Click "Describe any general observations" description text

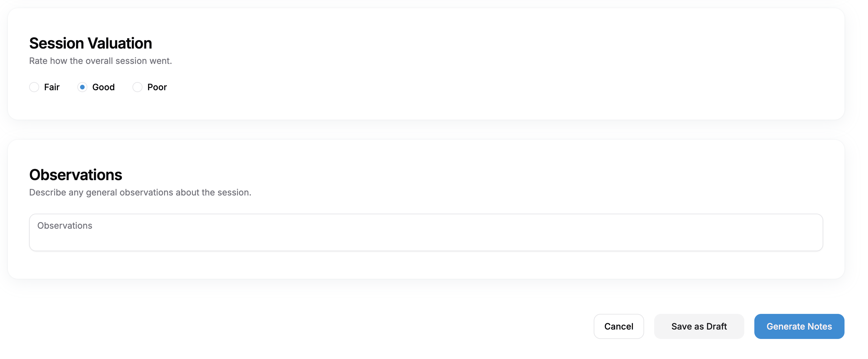coord(140,192)
